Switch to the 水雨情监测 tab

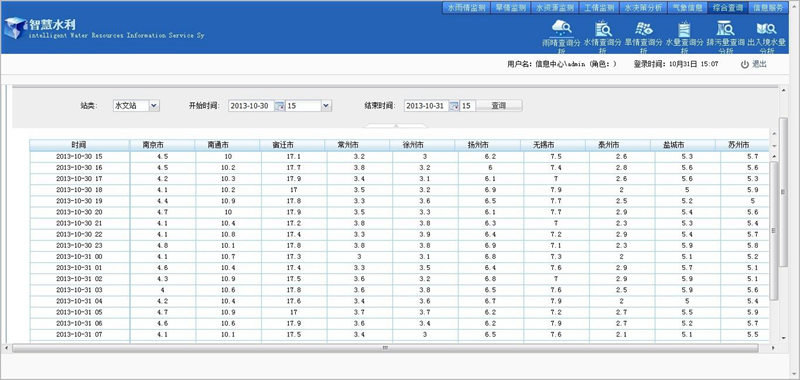pos(466,8)
